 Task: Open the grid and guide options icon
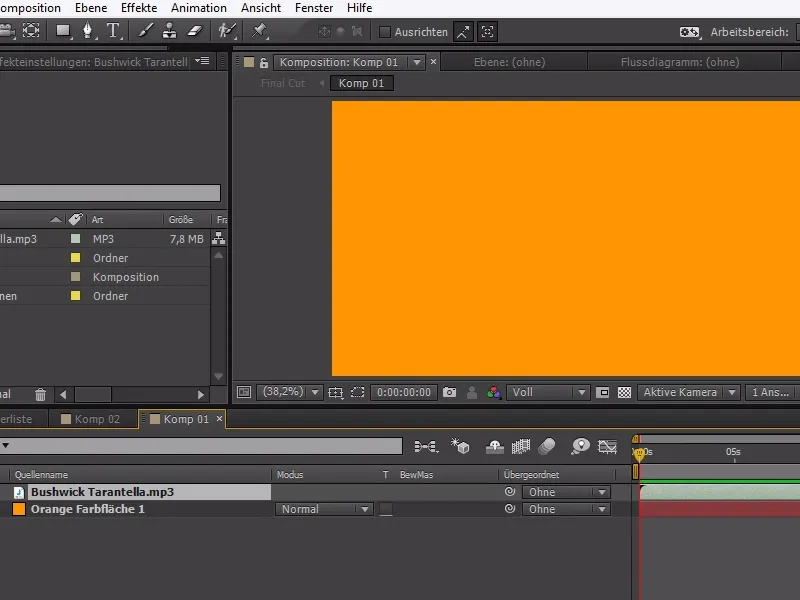coord(336,392)
